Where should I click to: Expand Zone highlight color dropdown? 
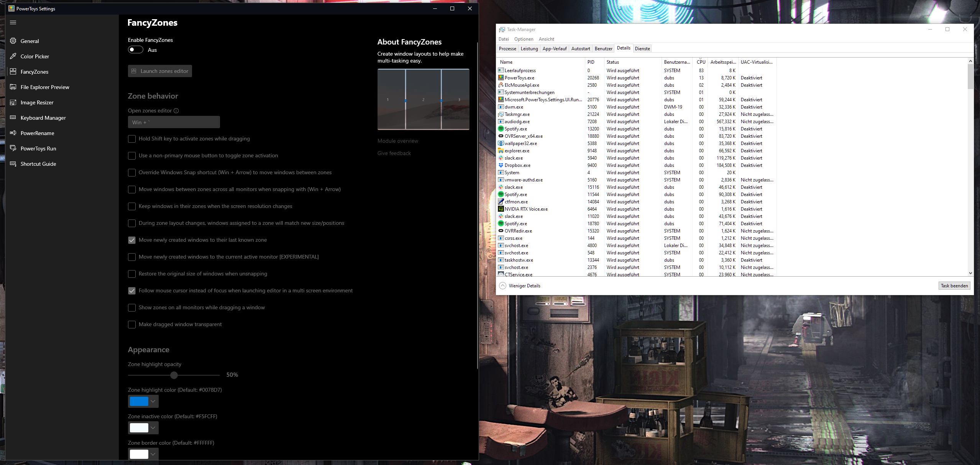[x=153, y=401]
